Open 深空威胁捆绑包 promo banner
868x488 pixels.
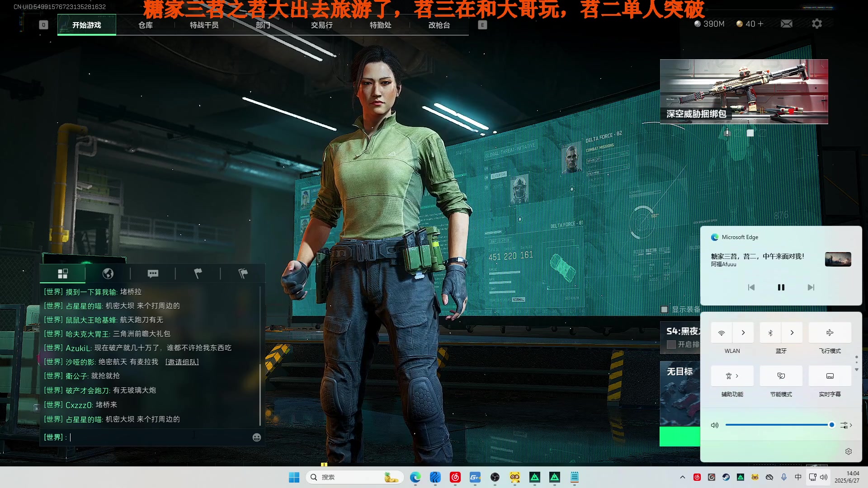pyautogui.click(x=744, y=92)
